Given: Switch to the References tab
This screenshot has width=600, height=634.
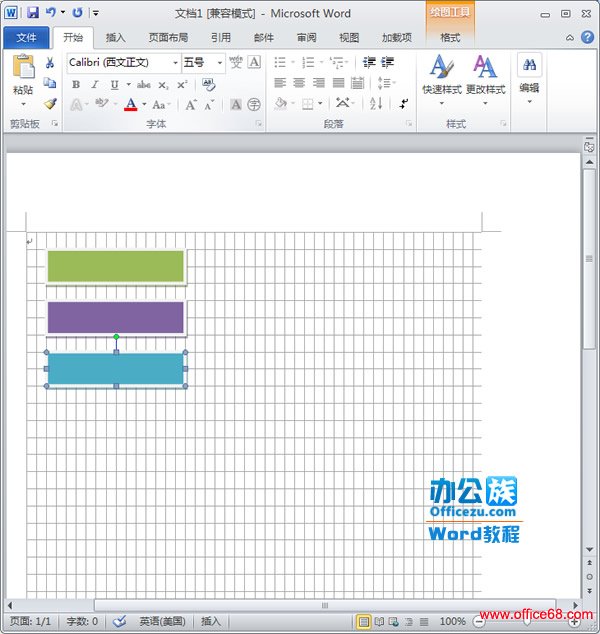Looking at the screenshot, I should [x=221, y=38].
